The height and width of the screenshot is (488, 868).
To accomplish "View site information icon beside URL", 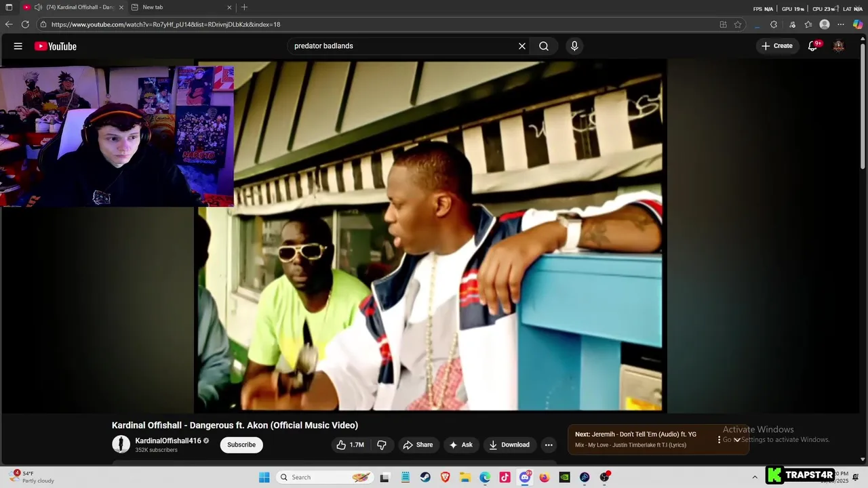I will [43, 24].
